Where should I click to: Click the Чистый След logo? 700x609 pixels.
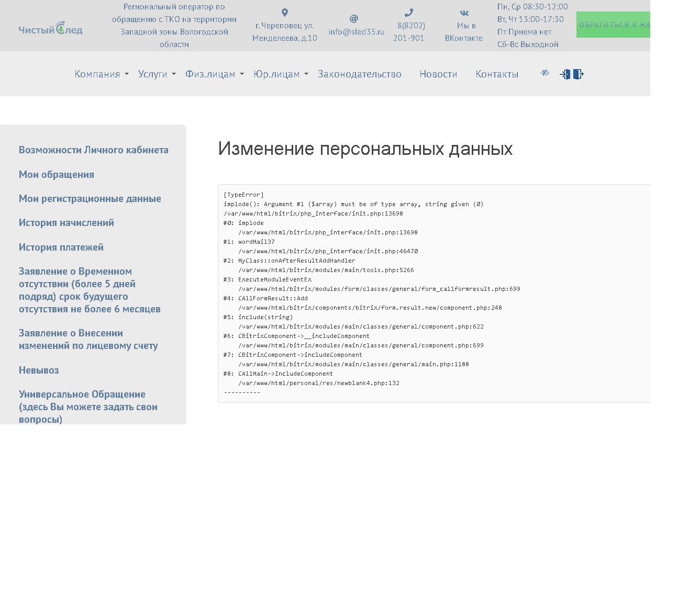50,28
